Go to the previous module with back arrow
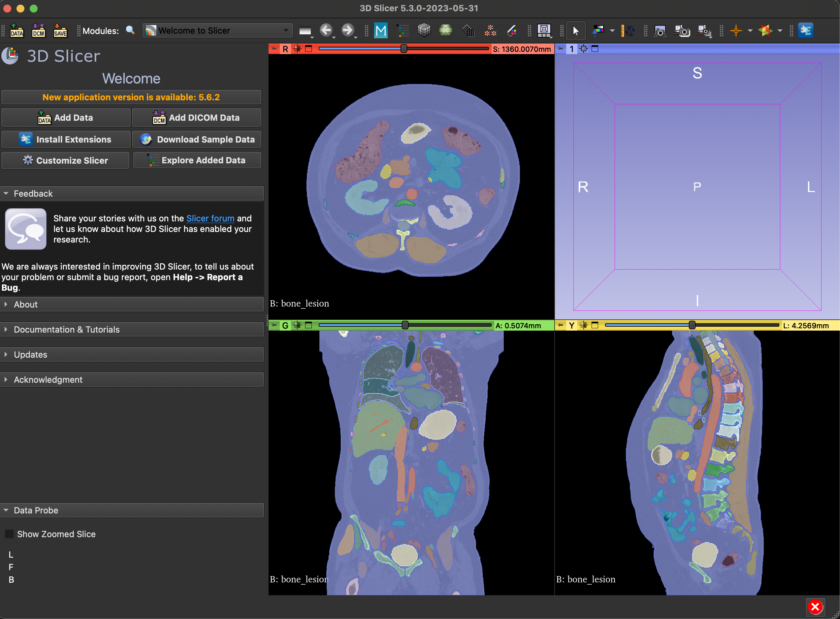The image size is (840, 619). (x=326, y=30)
